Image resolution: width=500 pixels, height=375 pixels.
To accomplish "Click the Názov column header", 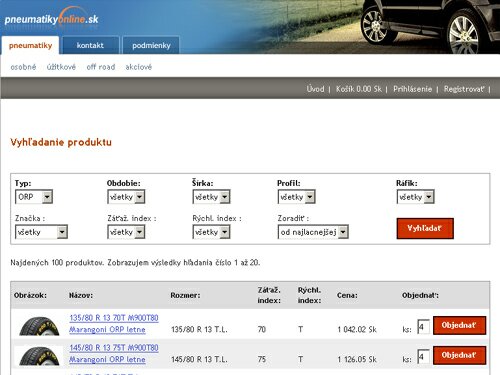I will [x=81, y=295].
